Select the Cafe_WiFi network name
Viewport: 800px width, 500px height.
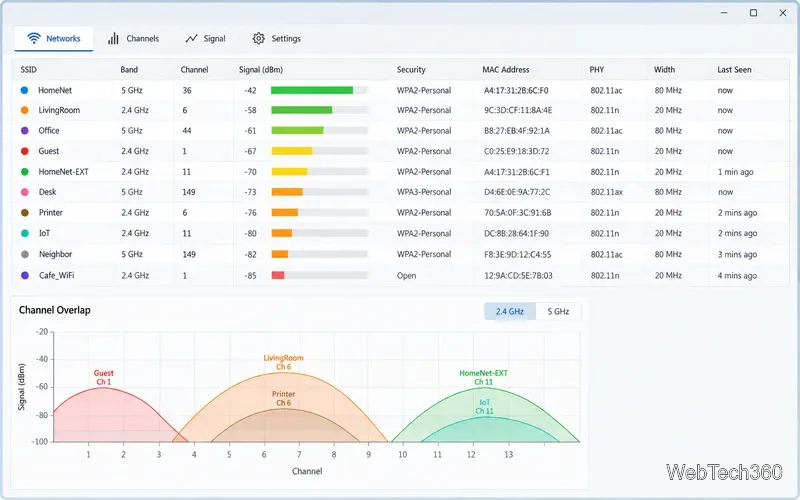click(x=57, y=275)
